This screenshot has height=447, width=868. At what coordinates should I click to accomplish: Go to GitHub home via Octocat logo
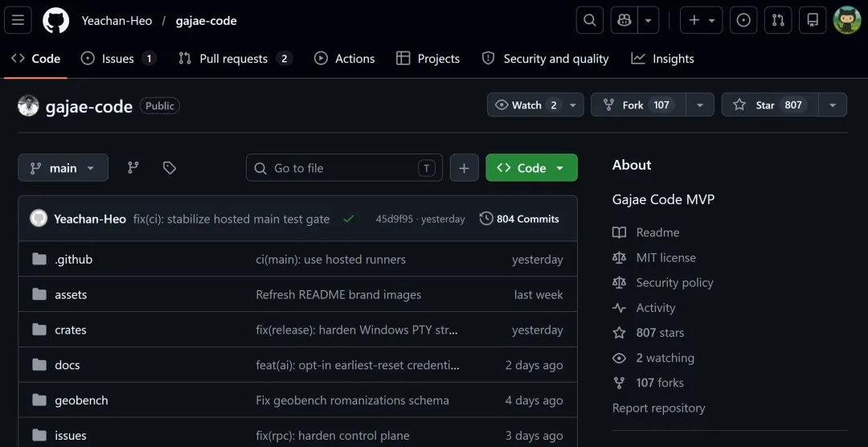[56, 20]
